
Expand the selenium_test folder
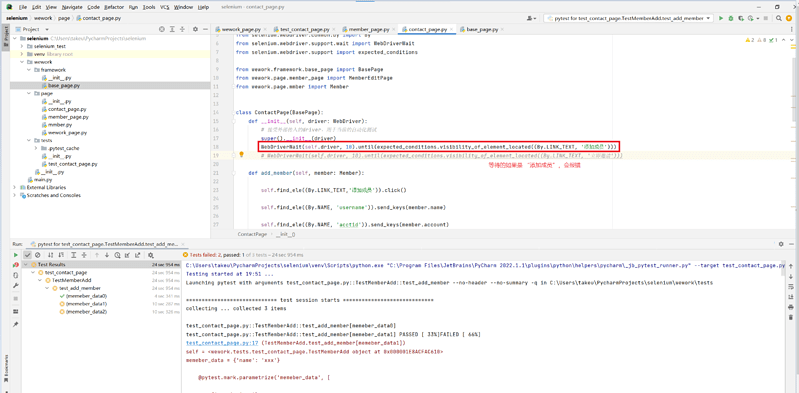[21, 46]
